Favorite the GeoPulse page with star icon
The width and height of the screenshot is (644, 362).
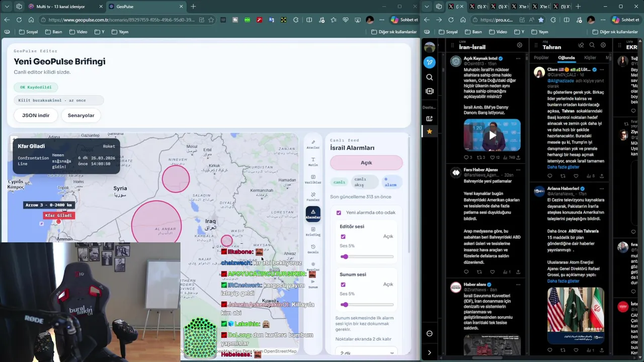[x=211, y=20]
